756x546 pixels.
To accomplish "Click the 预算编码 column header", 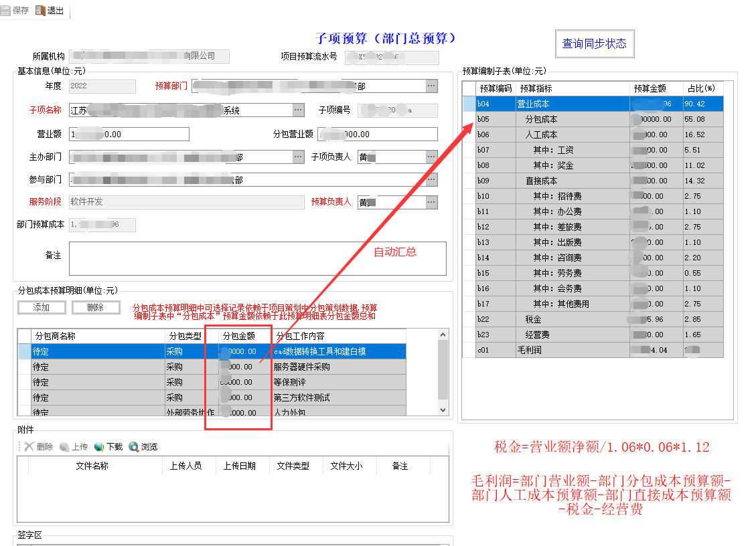I will (x=496, y=88).
